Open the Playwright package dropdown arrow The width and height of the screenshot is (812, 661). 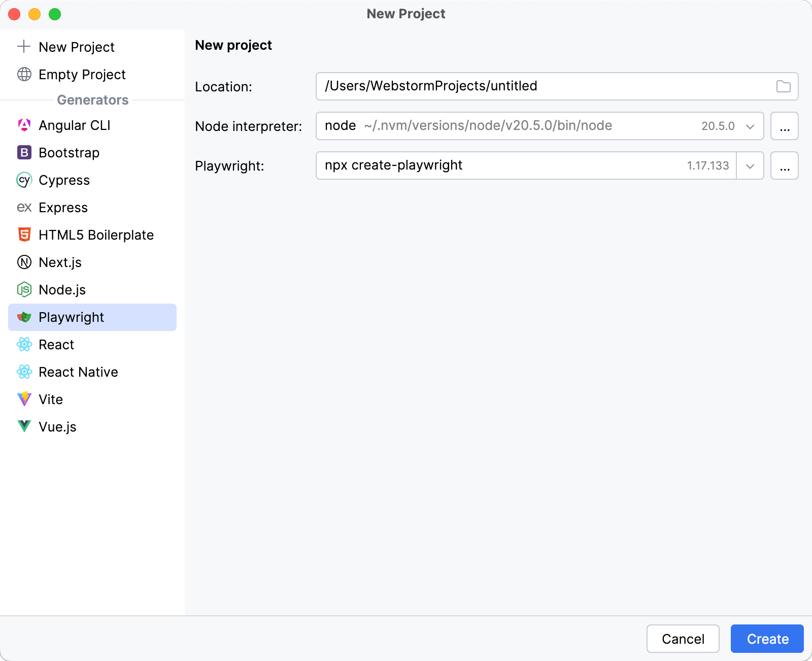(750, 166)
